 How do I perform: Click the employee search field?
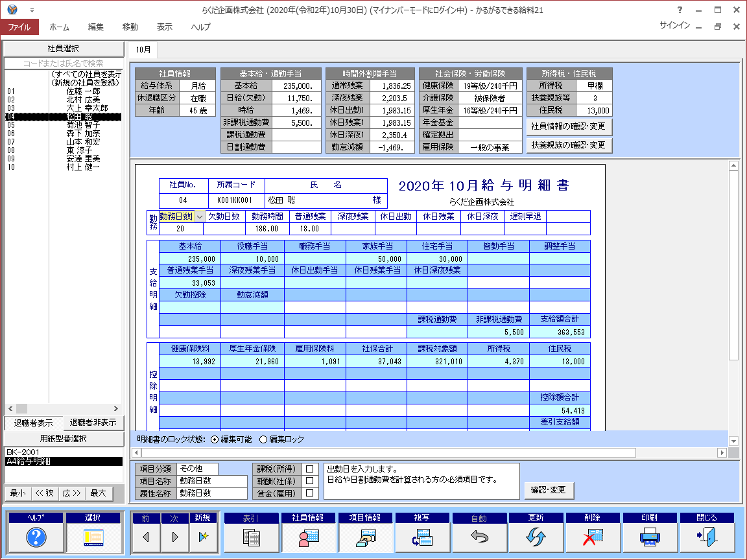click(64, 64)
